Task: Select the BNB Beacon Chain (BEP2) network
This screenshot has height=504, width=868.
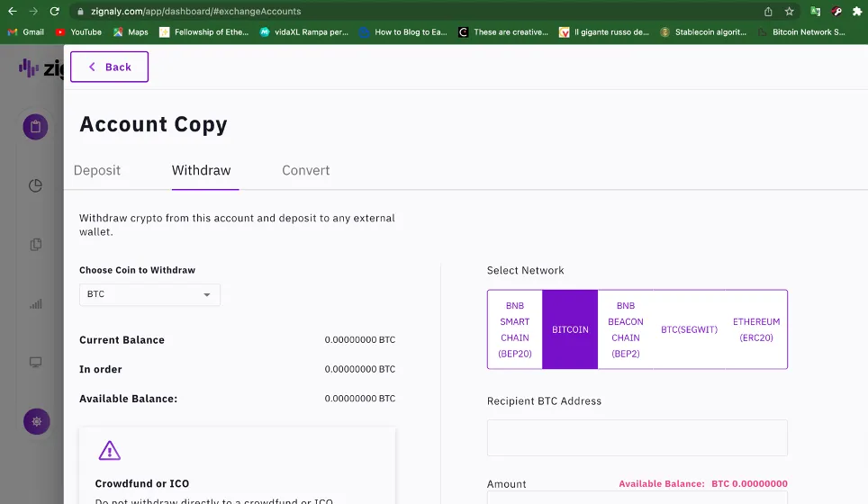Action: click(625, 329)
